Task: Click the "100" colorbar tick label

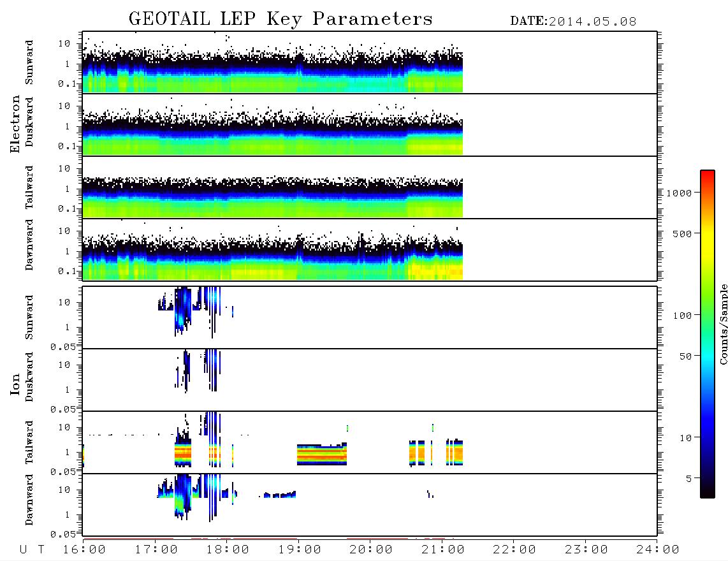Action: [x=683, y=316]
